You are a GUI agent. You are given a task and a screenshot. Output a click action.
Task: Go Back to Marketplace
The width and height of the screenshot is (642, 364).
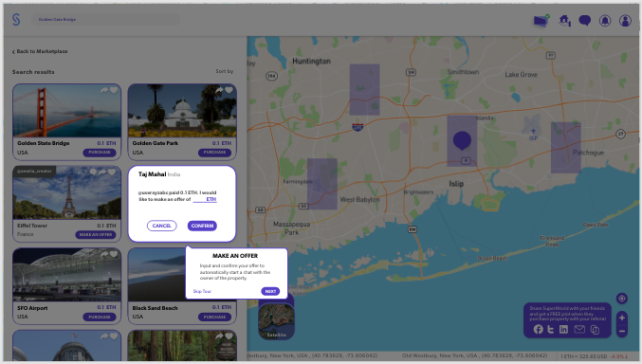click(x=40, y=51)
